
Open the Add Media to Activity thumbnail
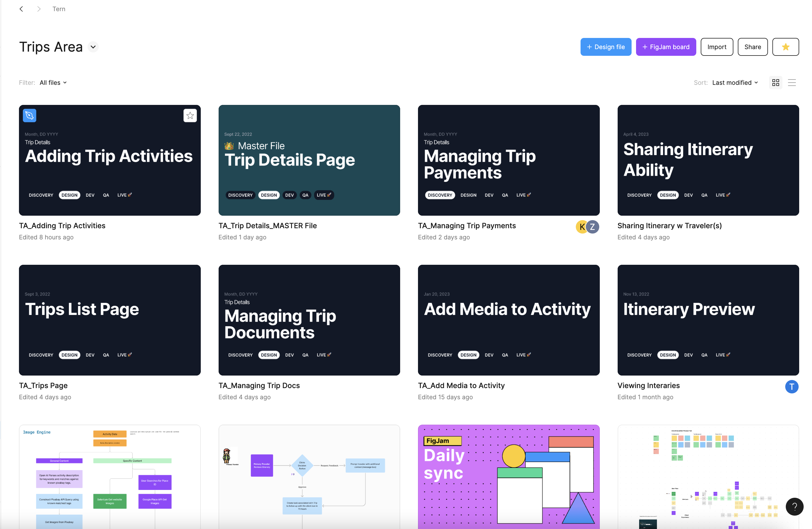coord(508,320)
